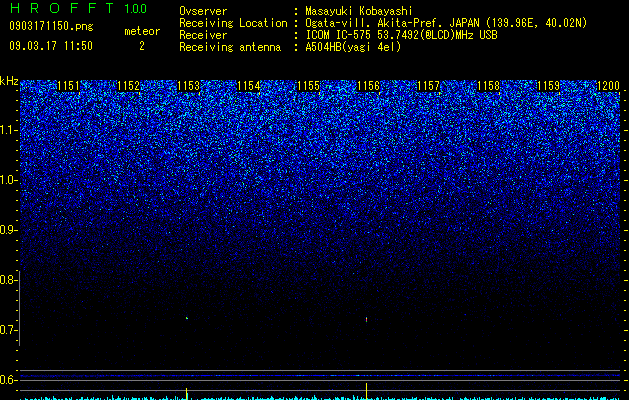Viewport: 629px width, 400px height.
Task: Select the 1152 time marker
Action: click(x=128, y=86)
